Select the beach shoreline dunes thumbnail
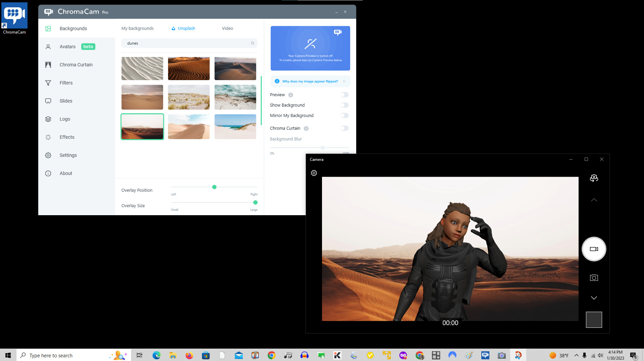The width and height of the screenshot is (644, 361). (x=235, y=126)
